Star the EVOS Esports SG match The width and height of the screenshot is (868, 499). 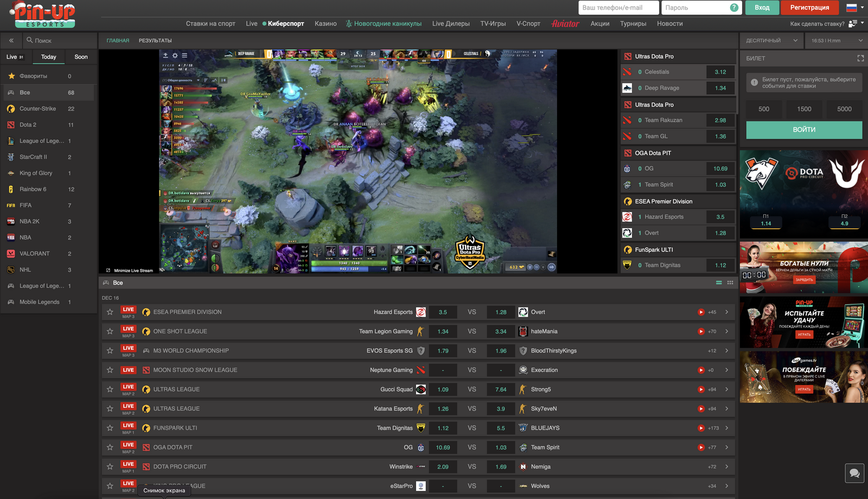(x=110, y=351)
